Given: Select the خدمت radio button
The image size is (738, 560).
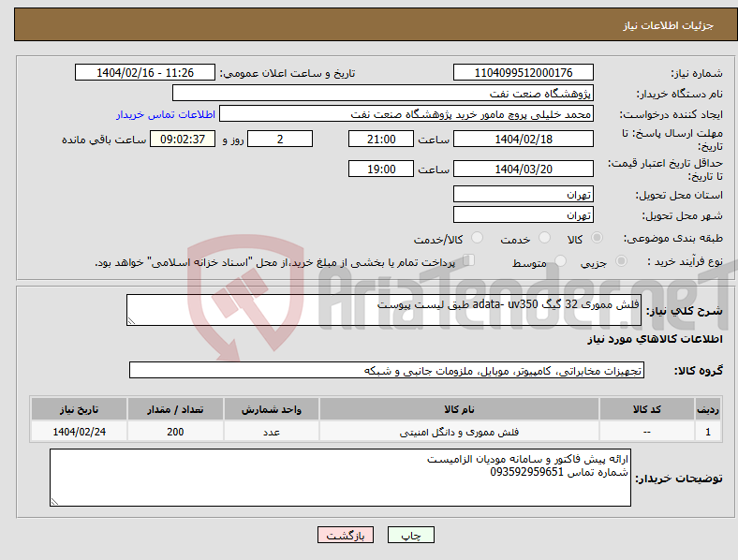Looking at the screenshot, I should click(x=544, y=238).
